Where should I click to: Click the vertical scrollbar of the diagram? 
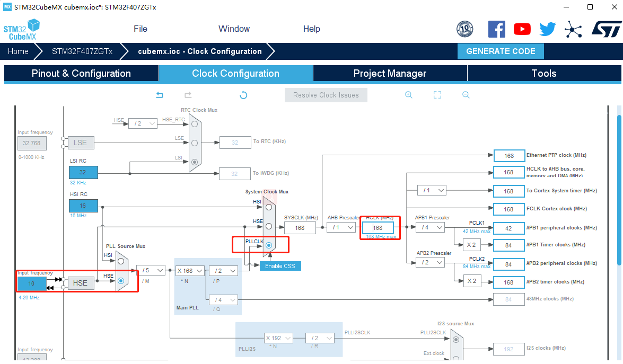[619, 191]
